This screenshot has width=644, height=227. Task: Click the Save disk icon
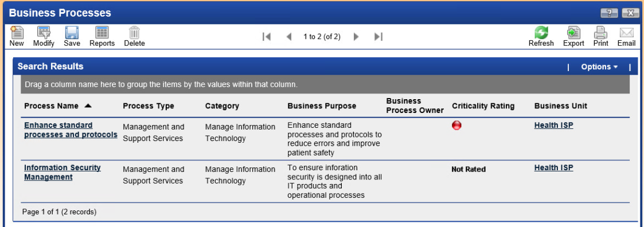pyautogui.click(x=72, y=33)
